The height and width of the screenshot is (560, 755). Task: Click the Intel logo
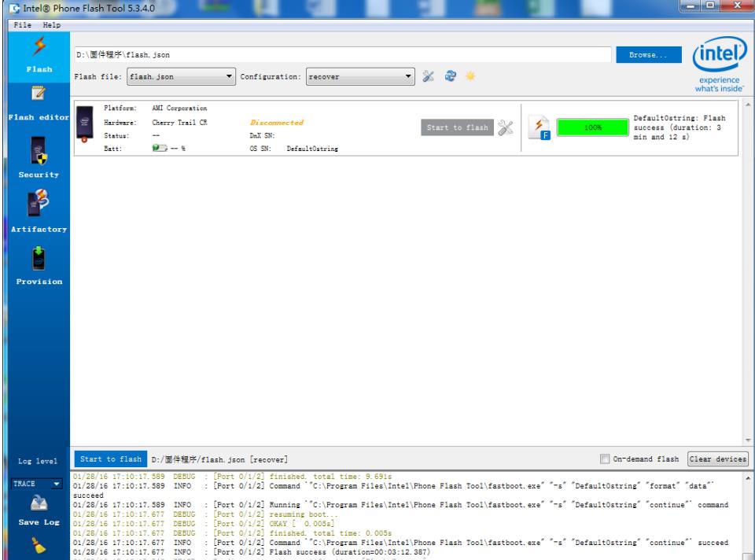[720, 54]
